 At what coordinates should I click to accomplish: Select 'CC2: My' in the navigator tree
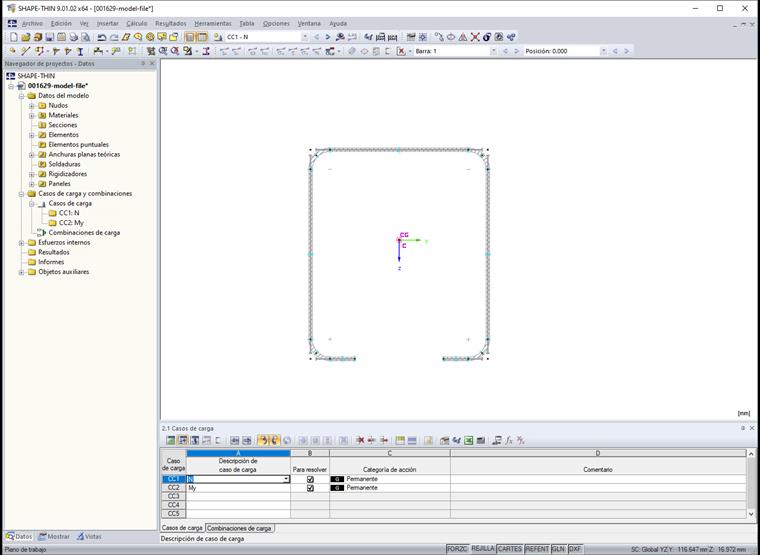(x=71, y=223)
